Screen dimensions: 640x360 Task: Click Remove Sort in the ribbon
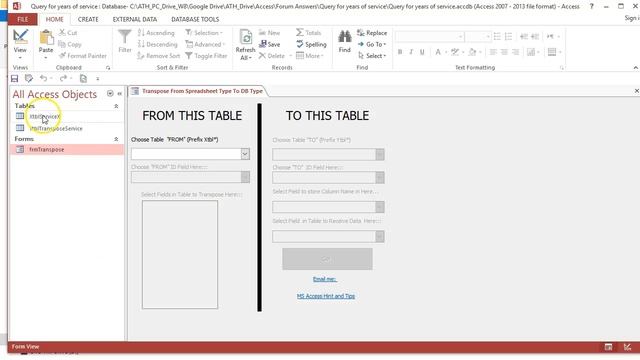pyautogui.click(x=158, y=56)
